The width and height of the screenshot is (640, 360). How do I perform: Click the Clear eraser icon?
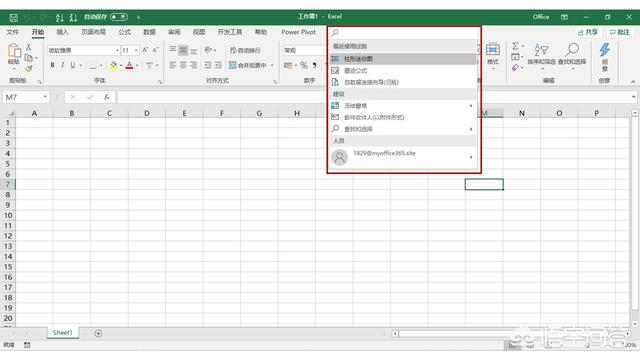tap(516, 67)
